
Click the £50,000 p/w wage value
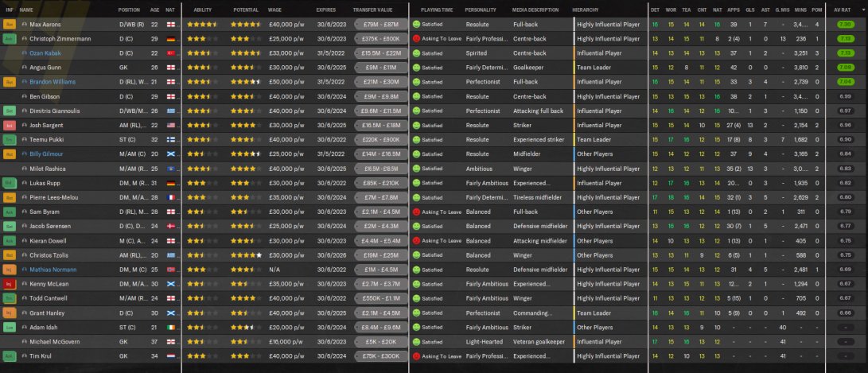pos(286,82)
